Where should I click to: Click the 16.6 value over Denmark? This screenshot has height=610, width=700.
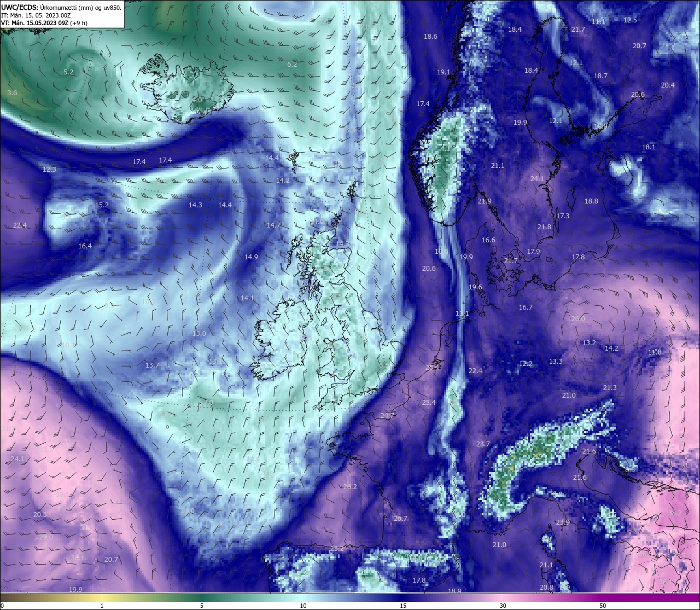(x=488, y=240)
